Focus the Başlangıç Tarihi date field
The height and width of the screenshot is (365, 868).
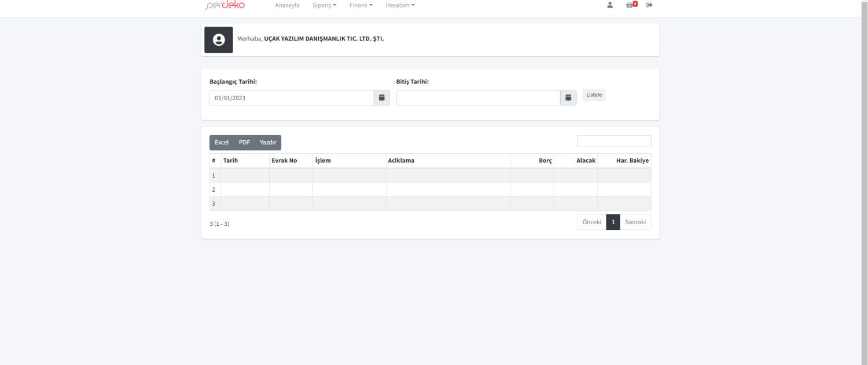291,98
